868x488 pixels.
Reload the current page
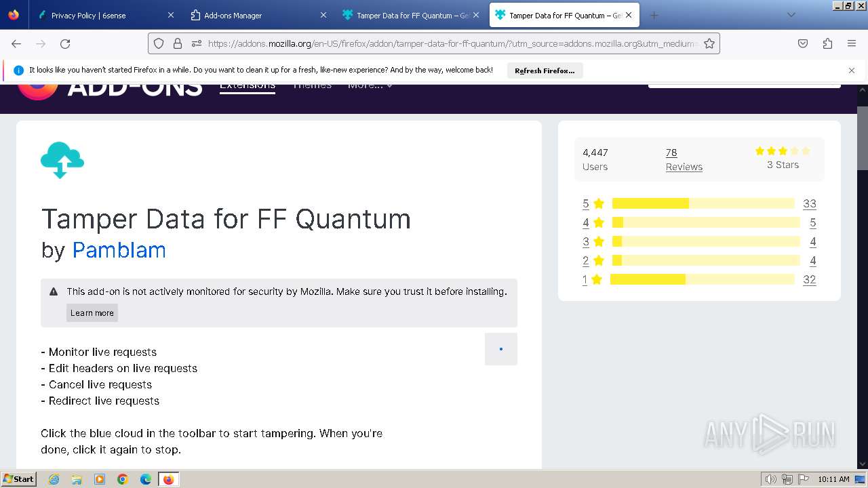click(65, 43)
